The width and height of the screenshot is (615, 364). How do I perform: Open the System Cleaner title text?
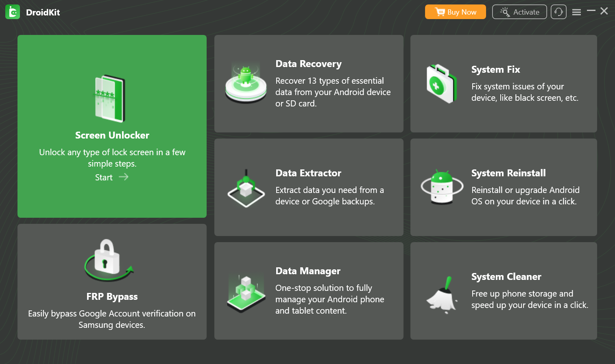(506, 277)
